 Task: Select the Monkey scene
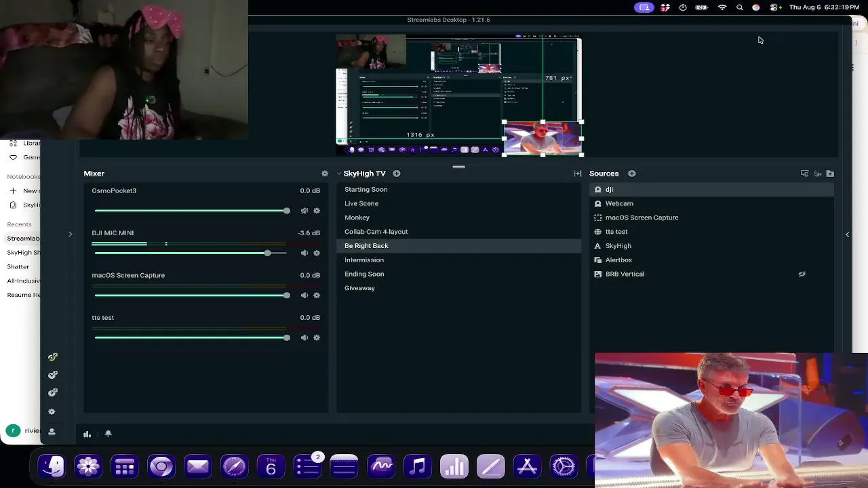[x=458, y=218]
